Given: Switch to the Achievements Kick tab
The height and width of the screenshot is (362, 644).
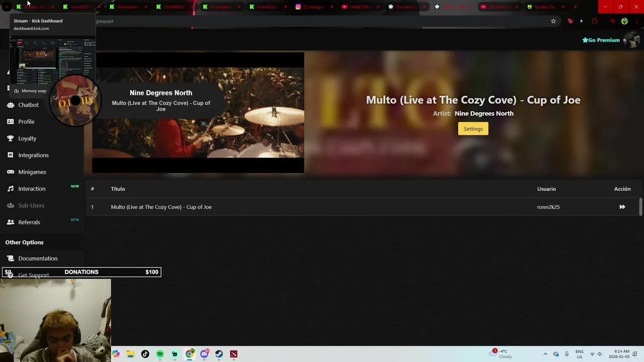Looking at the screenshot, I should tap(128, 7).
